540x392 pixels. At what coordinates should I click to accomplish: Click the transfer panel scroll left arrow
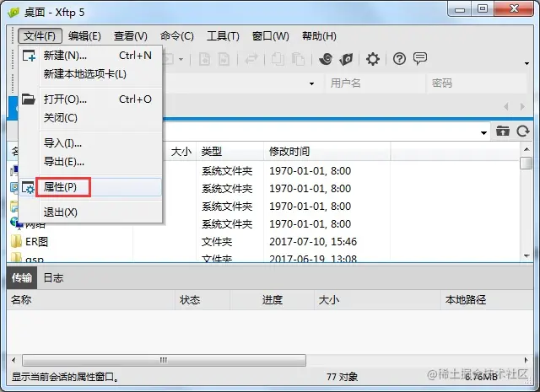(13, 360)
